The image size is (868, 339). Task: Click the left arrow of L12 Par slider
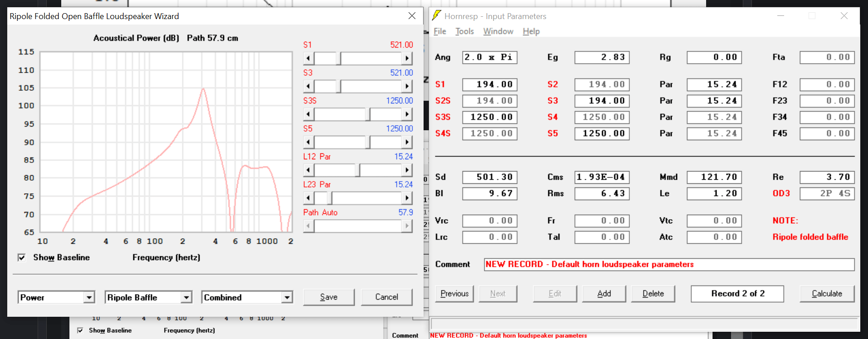coord(308,170)
